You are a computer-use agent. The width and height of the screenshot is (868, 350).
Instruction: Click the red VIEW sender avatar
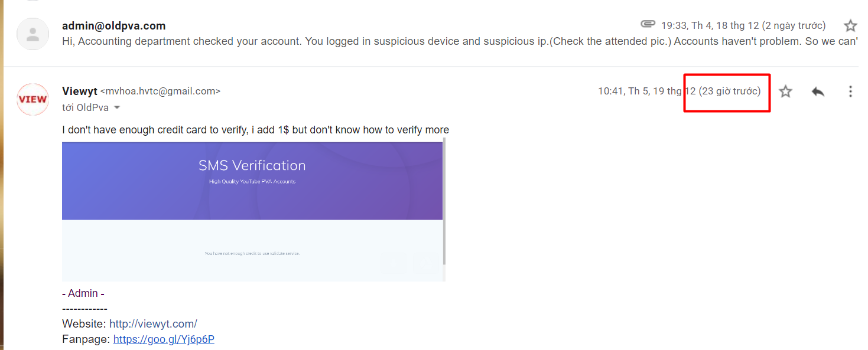32,99
